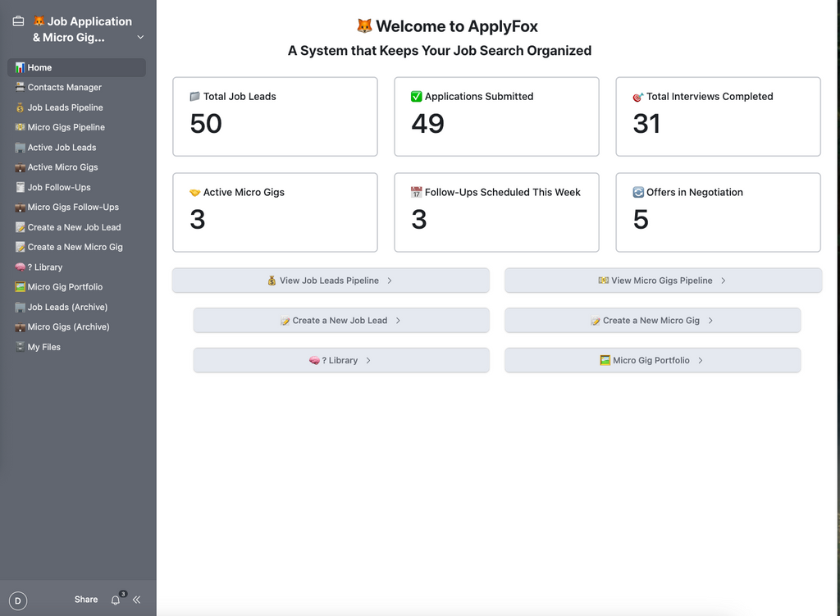
Task: Click the briefcase icon beside the workspace title
Action: (18, 21)
